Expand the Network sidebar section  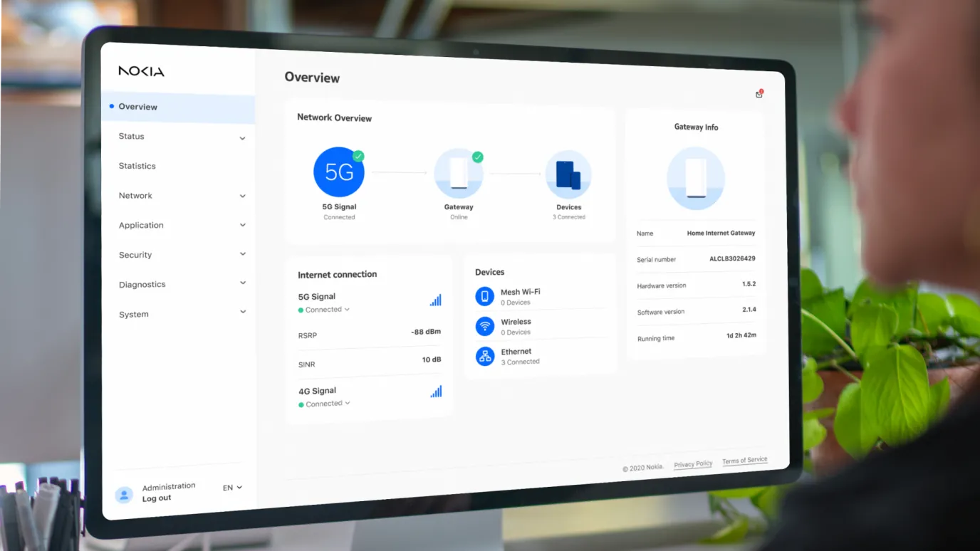[242, 196]
